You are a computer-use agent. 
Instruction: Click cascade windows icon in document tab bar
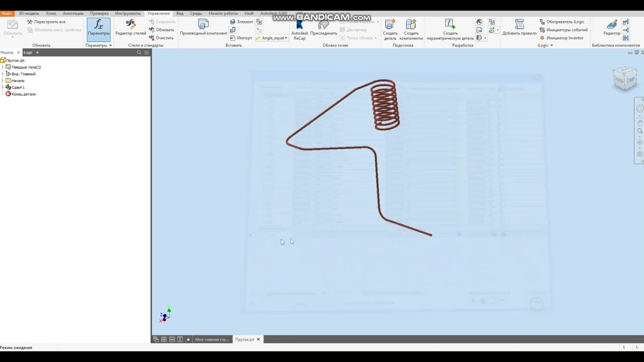point(156,339)
